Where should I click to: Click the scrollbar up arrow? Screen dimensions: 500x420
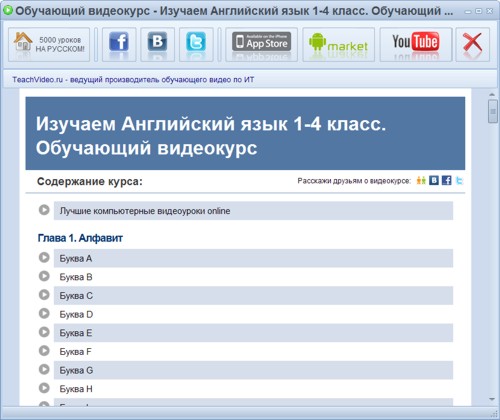click(x=492, y=95)
